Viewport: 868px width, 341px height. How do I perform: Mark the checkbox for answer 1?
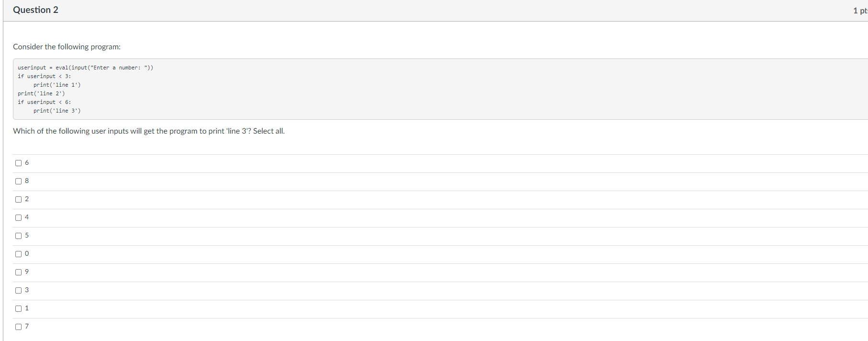click(18, 308)
